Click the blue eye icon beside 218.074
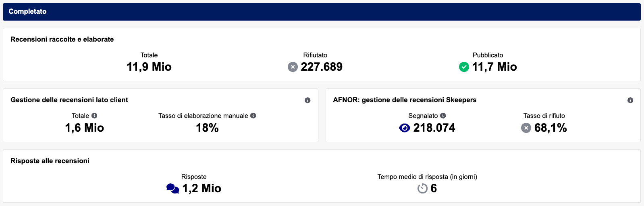The height and width of the screenshot is (206, 644). click(404, 128)
